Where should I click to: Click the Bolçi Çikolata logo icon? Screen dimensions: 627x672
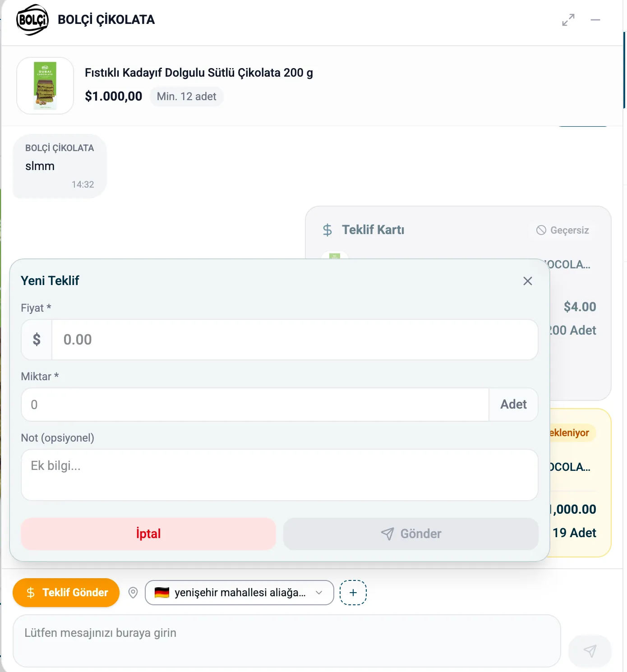pyautogui.click(x=32, y=20)
